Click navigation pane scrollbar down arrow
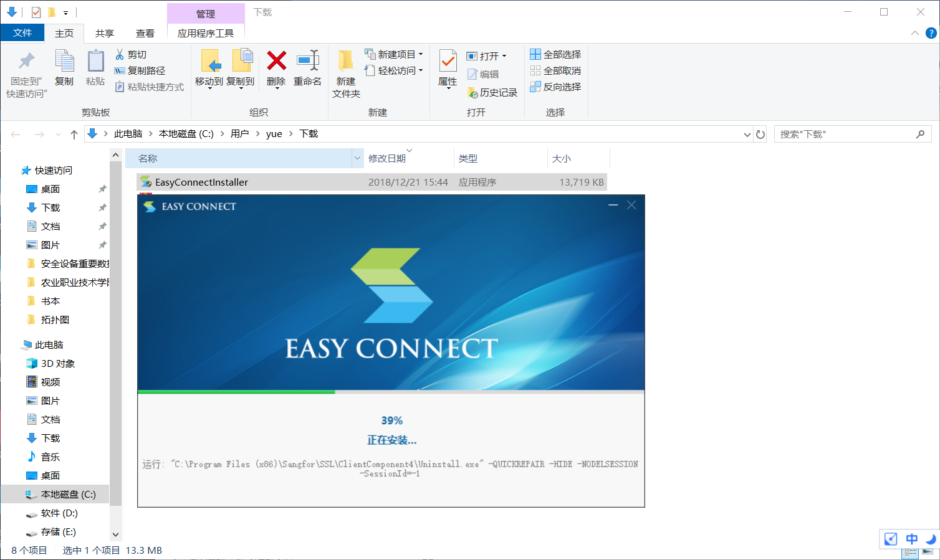This screenshot has height=560, width=940. [115, 534]
